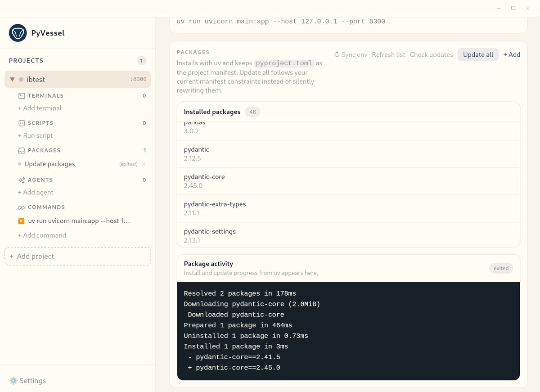Click 'Resolved 2 packages in 178ms' line
This screenshot has width=540, height=392.
point(240,293)
